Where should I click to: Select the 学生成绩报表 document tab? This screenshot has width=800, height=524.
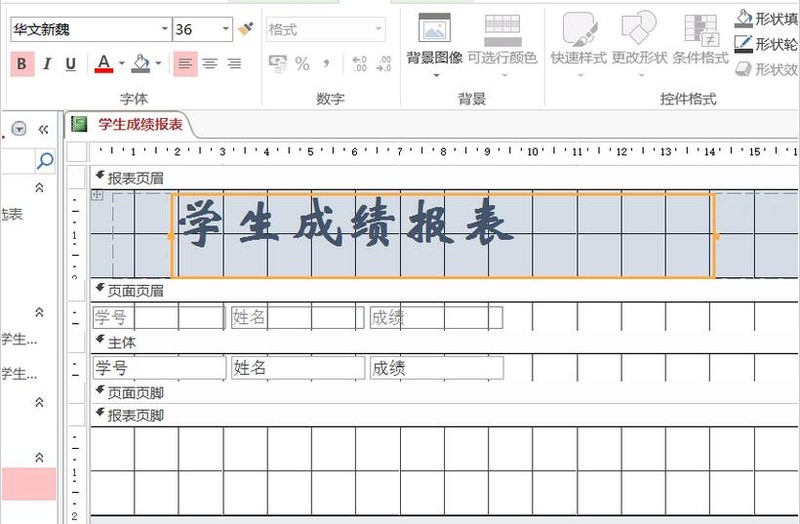click(x=139, y=125)
